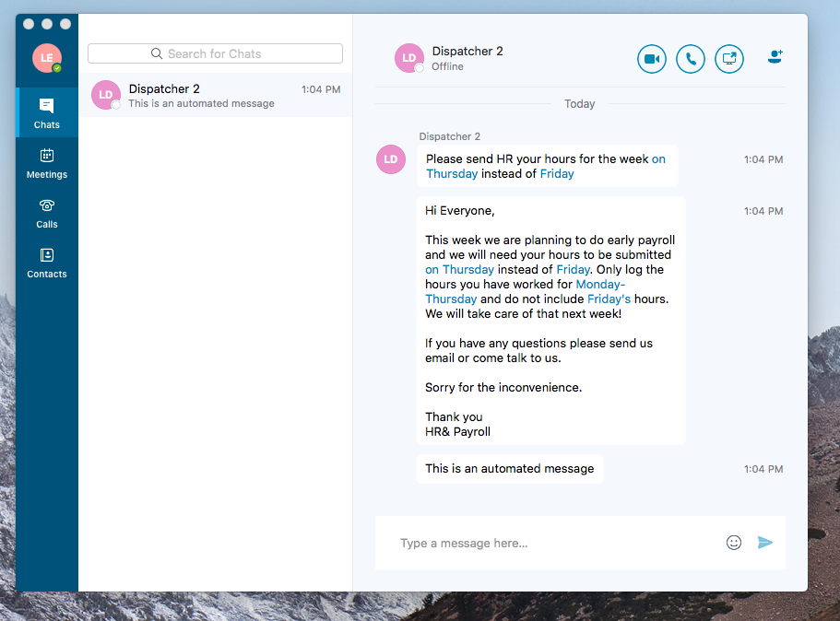Image resolution: width=840 pixels, height=621 pixels.
Task: Click the LD avatar beside the first message
Action: pyautogui.click(x=391, y=159)
